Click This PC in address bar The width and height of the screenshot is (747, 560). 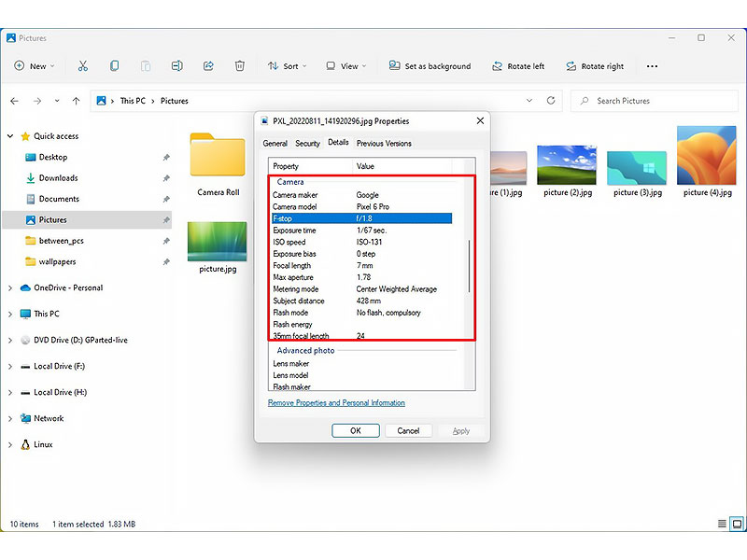133,101
